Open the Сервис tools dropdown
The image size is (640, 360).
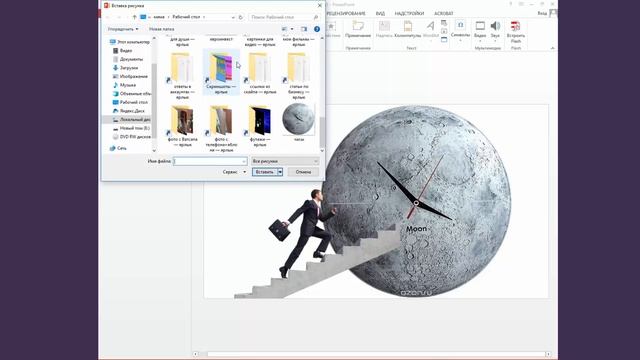[234, 172]
